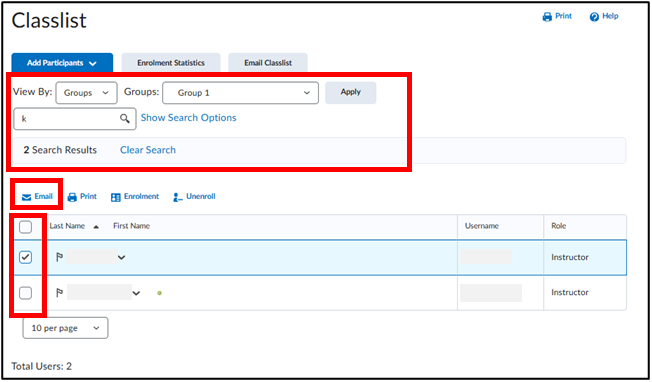Open Enrolment Statistics tab
Screen dimensions: 652x382
(x=171, y=63)
